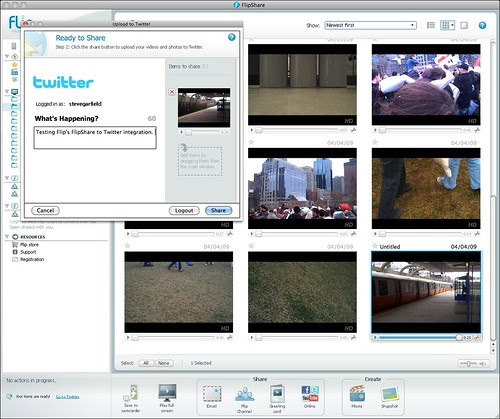
Task: Switch to single-item view icon in top toolbar
Action: click(464, 25)
